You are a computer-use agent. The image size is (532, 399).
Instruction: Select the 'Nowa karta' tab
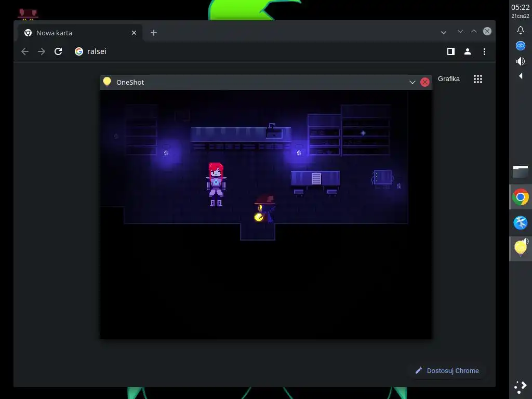click(x=80, y=33)
